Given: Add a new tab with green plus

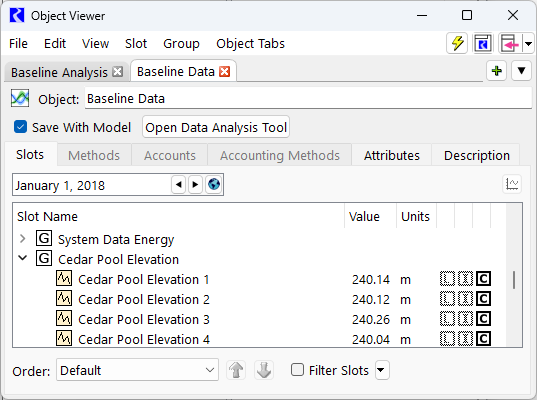Looking at the screenshot, I should point(497,71).
